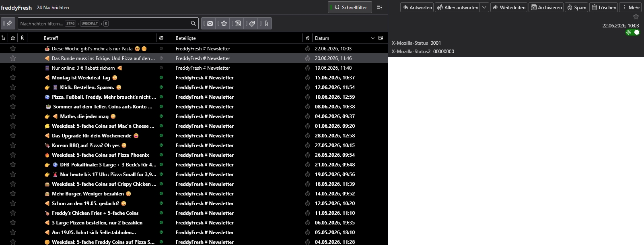
Task: Open message list display options icon
Action: click(379, 7)
